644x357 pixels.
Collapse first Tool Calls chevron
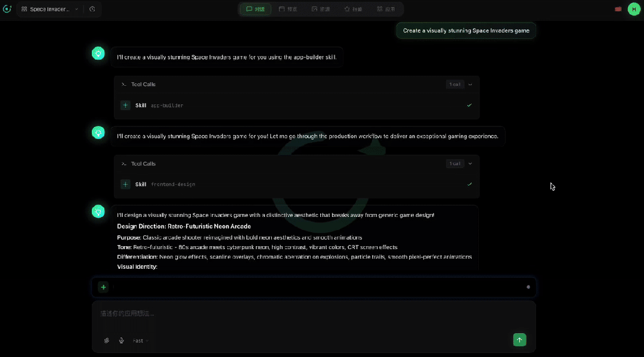(470, 85)
